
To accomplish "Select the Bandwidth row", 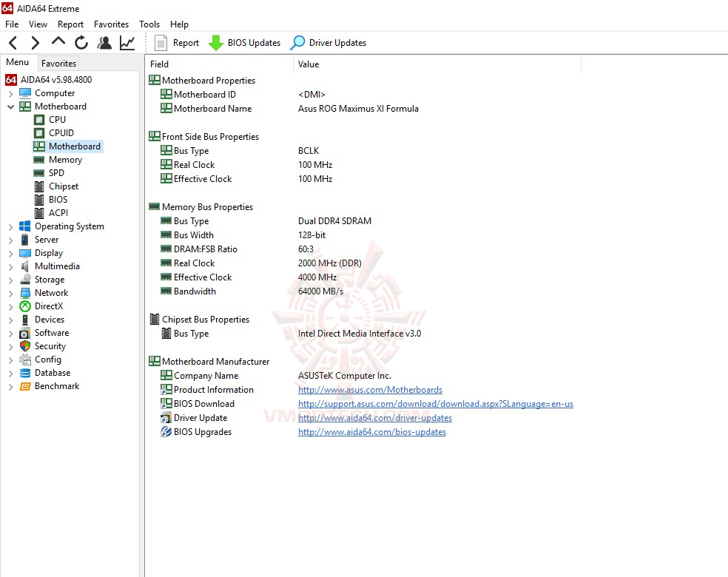I will tap(252, 291).
